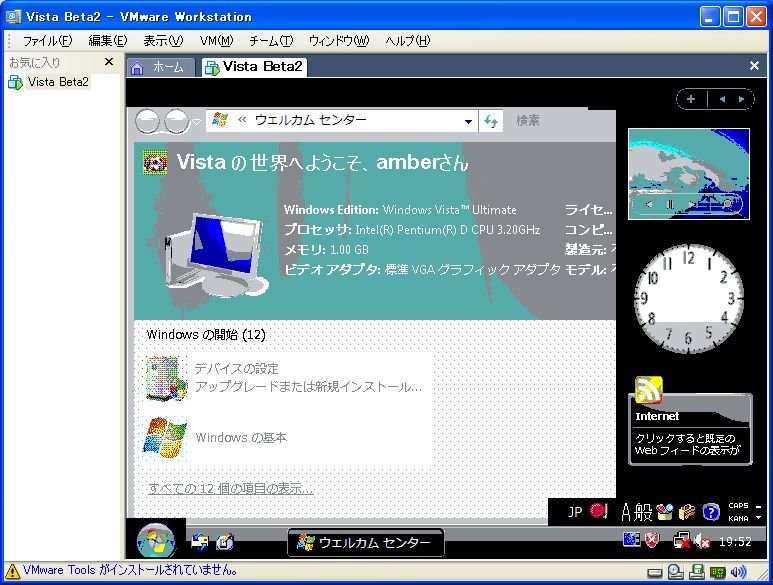Click ウェルカム センター in the address bar

pos(310,120)
